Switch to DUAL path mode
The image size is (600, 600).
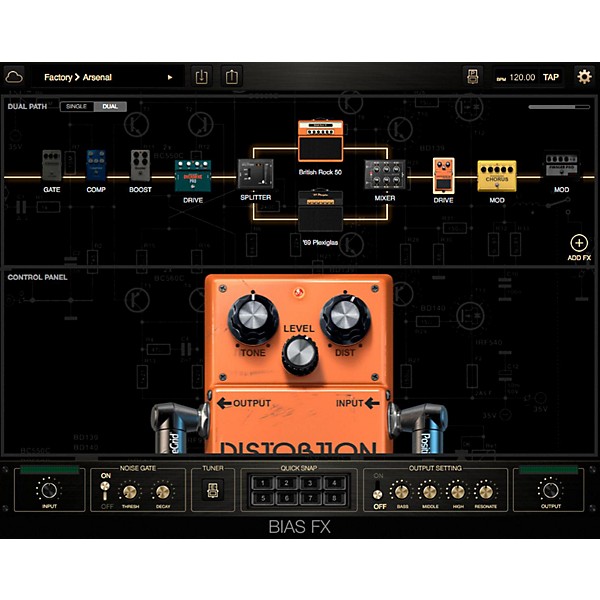coord(110,106)
